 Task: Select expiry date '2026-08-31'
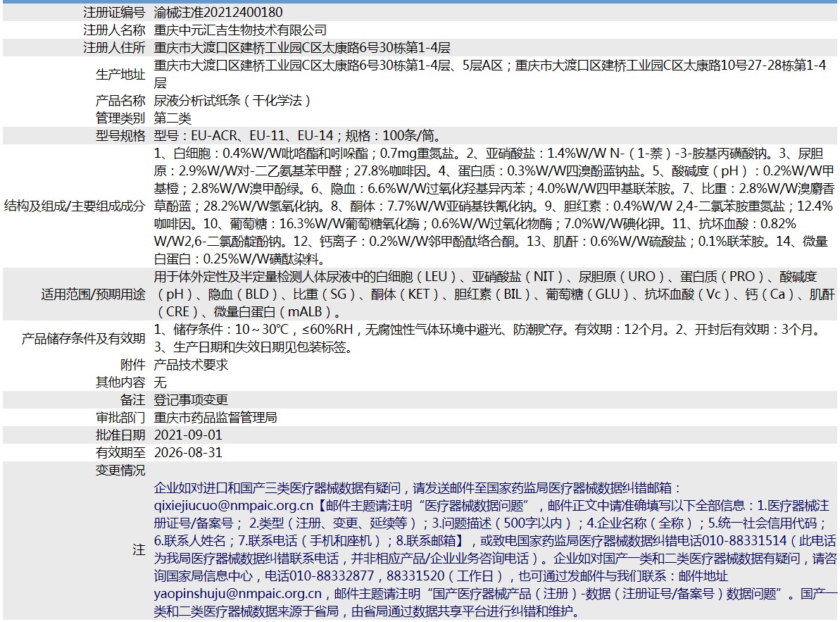(188, 453)
